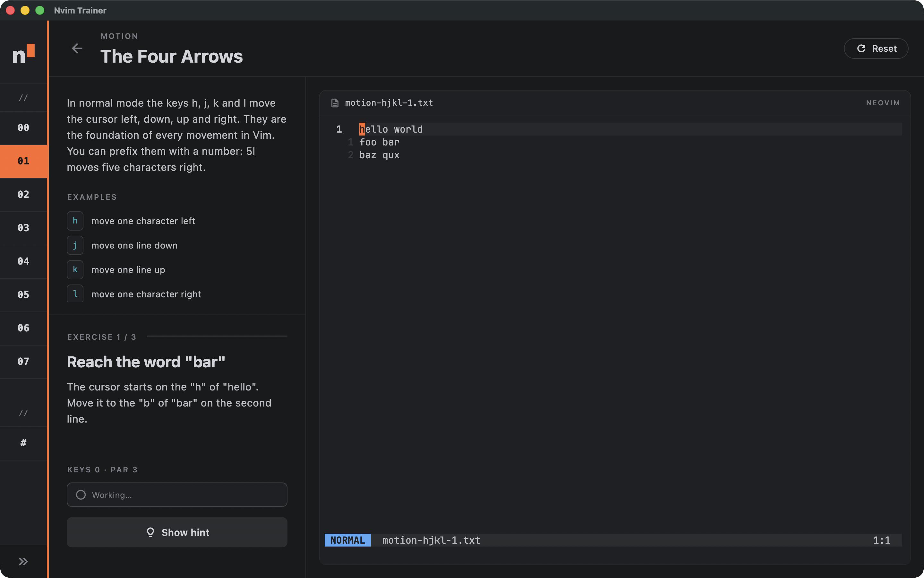Open lesson 04 in the sidebar
This screenshot has width=924, height=578.
[23, 261]
